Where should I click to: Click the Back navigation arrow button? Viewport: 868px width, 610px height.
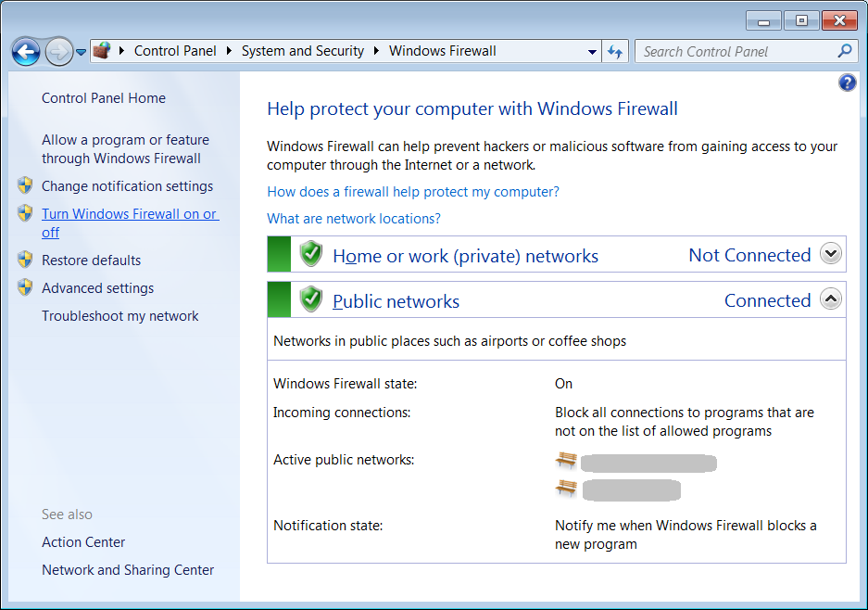click(x=26, y=52)
